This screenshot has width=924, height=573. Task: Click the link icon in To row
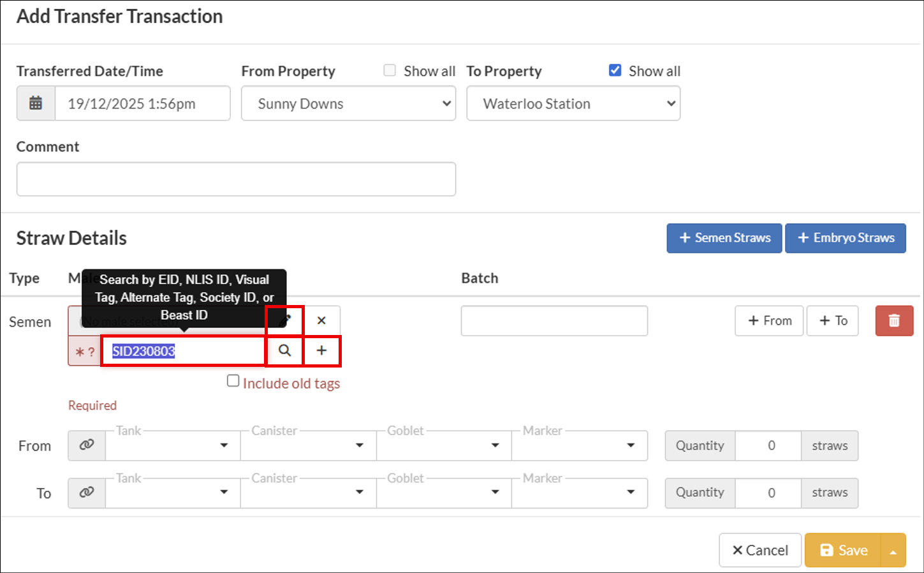point(87,493)
